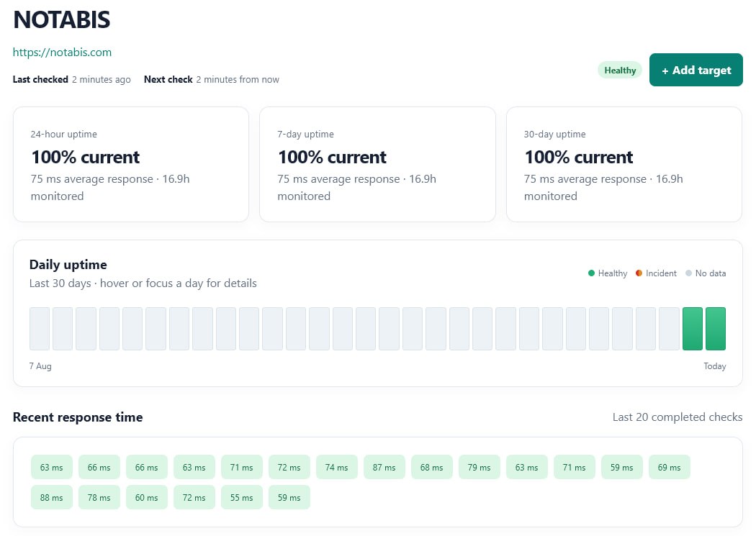This screenshot has width=756, height=536.
Task: Click the 74 ms response chip
Action: [336, 467]
